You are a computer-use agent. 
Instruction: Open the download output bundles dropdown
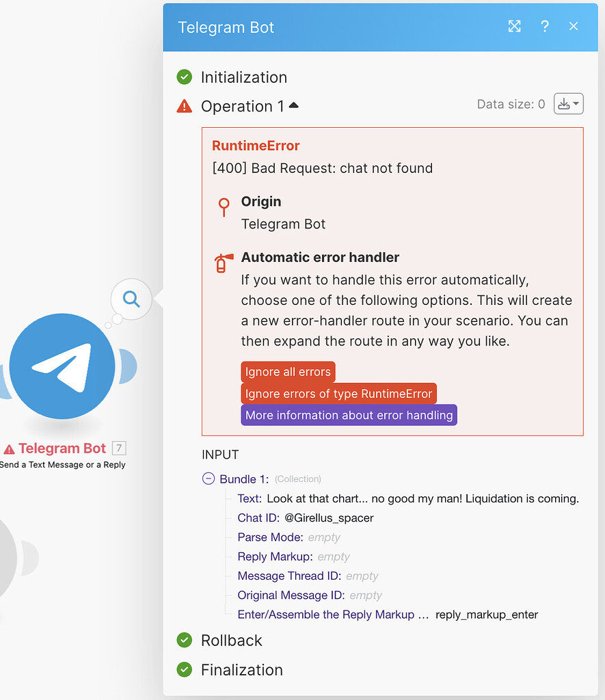(568, 104)
